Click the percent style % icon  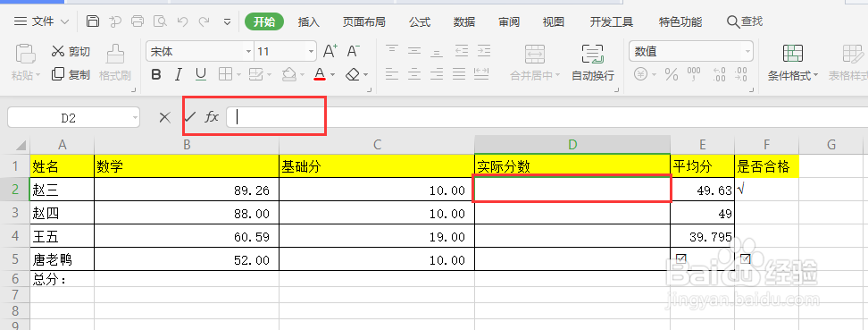pyautogui.click(x=672, y=74)
